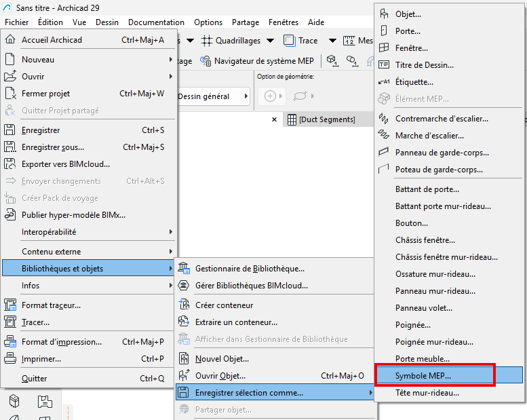Screen dimensions: 527x420
Task: Click the Porte door icon
Action: pyautogui.click(x=383, y=31)
